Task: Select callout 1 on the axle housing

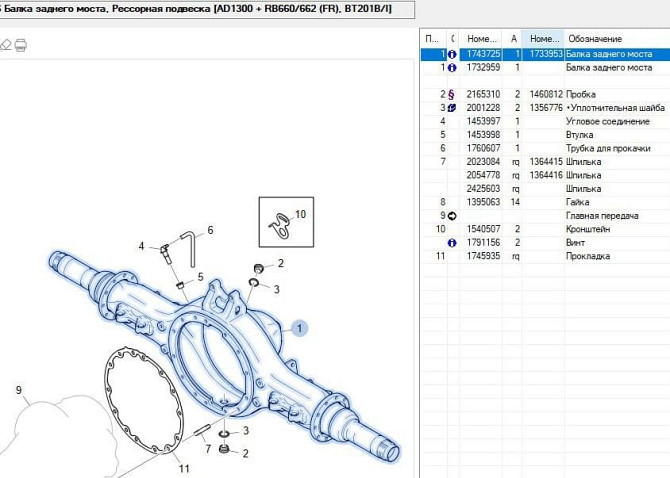Action: (x=300, y=328)
